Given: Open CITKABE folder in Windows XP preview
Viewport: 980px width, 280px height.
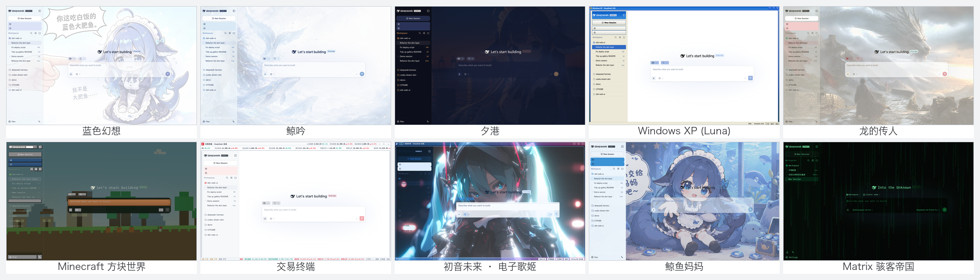Looking at the screenshot, I should click(609, 89).
